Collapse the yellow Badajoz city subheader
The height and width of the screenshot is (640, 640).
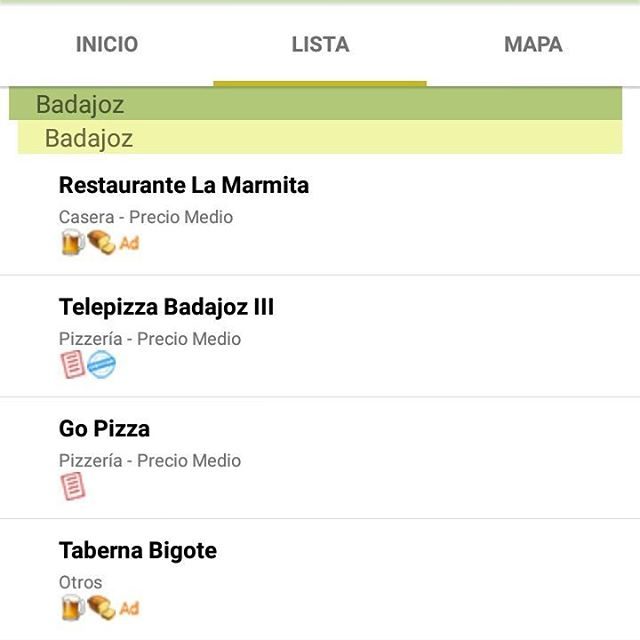click(x=320, y=138)
